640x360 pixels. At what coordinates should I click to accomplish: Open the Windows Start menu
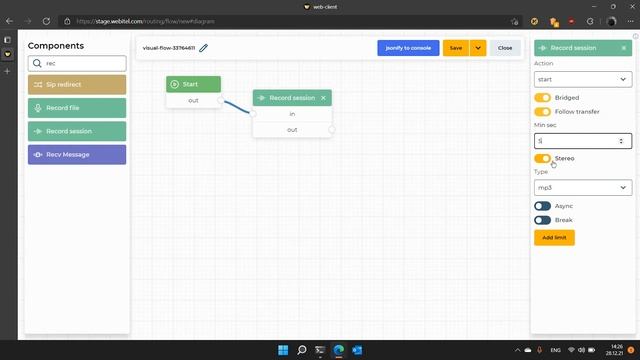[283, 350]
